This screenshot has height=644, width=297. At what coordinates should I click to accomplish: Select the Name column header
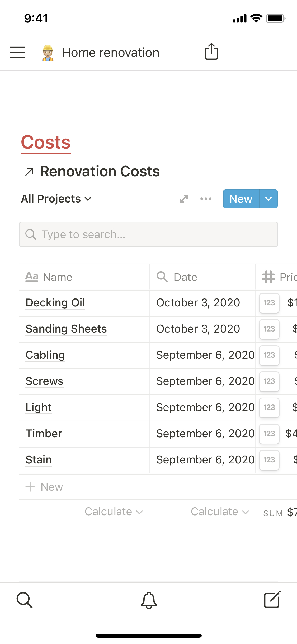coord(58,277)
